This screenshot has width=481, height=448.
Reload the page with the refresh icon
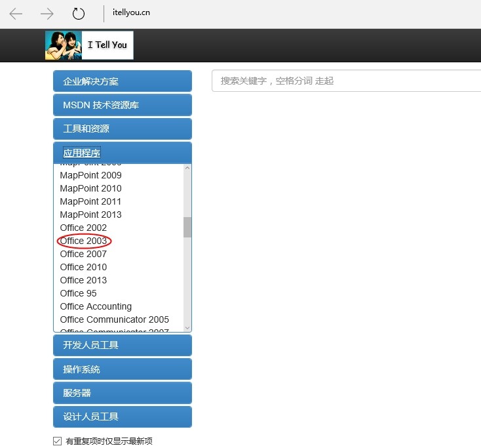78,14
